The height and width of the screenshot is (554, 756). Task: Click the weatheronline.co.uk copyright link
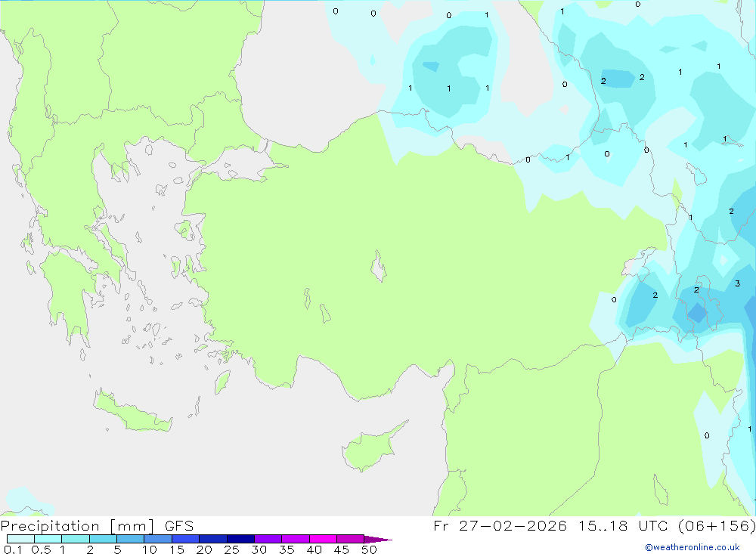692,547
